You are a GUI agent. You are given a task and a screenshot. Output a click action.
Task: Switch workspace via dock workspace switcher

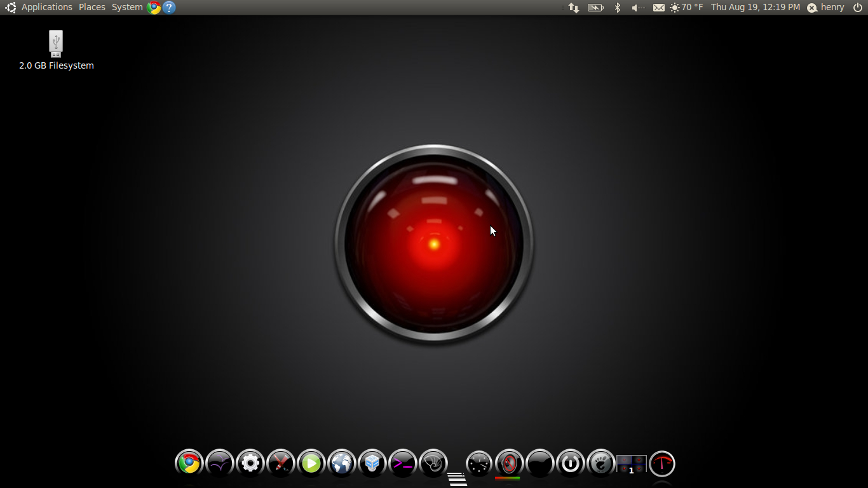(632, 464)
